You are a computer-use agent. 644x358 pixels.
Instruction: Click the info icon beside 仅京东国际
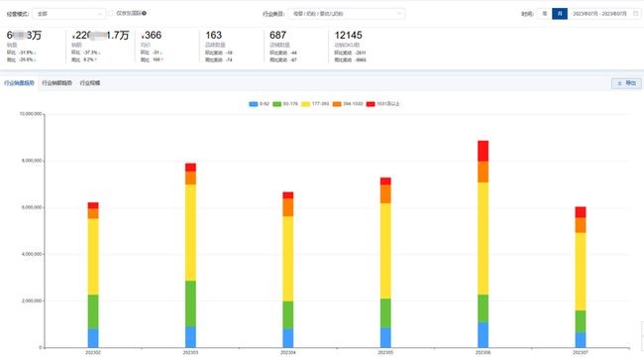145,13
